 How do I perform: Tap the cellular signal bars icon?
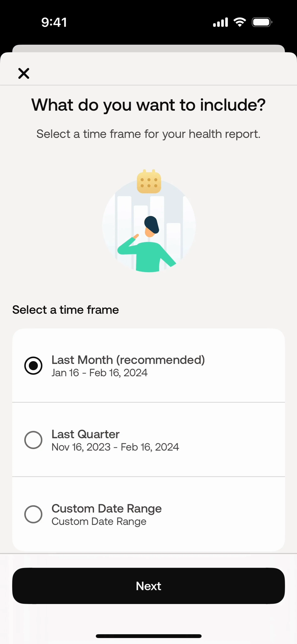pyautogui.click(x=220, y=22)
